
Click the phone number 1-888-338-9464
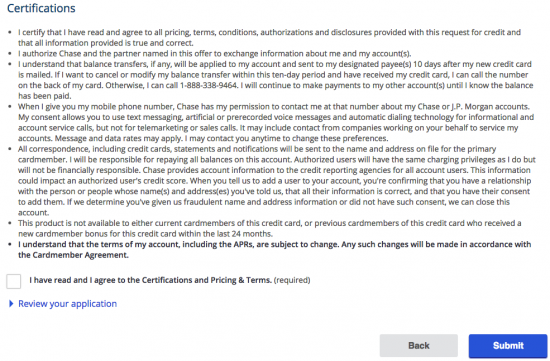click(208, 85)
